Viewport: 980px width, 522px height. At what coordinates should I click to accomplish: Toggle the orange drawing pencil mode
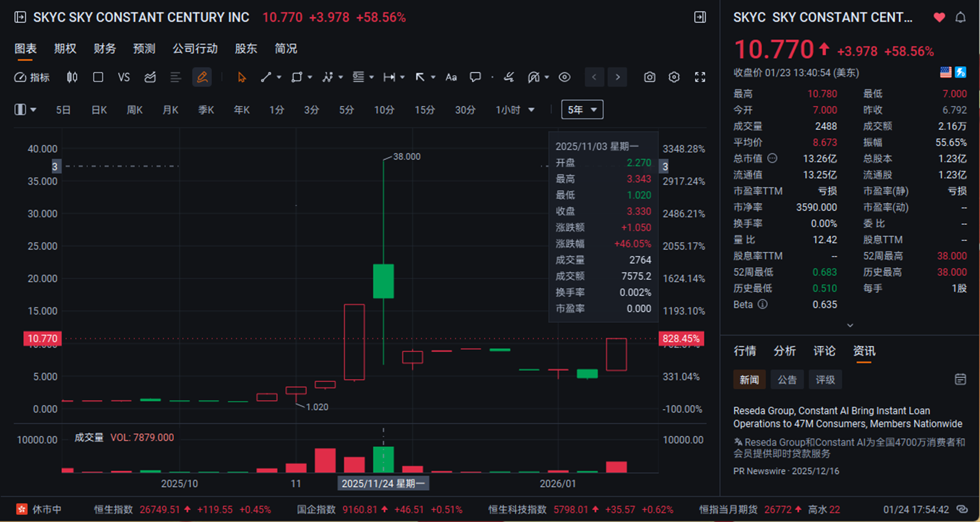pos(202,77)
